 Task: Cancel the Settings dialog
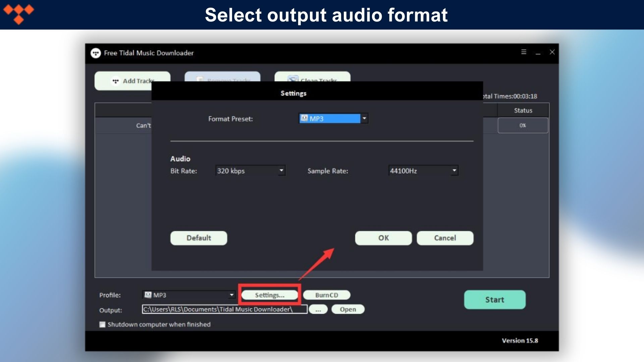point(445,238)
